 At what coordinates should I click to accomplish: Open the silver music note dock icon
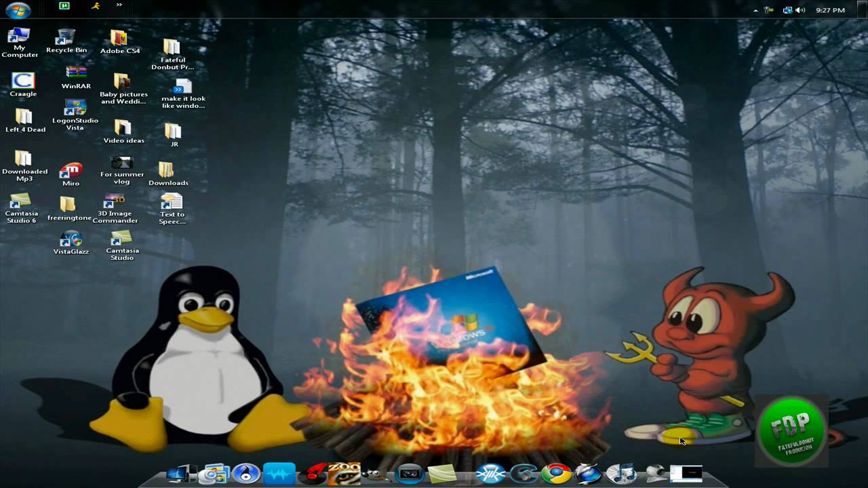(x=620, y=474)
